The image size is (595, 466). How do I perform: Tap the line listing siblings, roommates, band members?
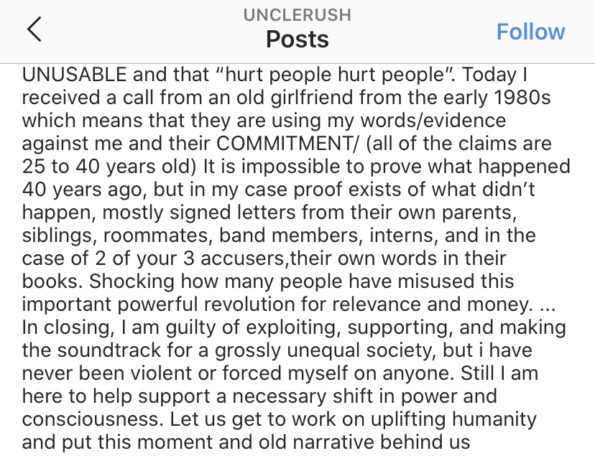coord(279,236)
